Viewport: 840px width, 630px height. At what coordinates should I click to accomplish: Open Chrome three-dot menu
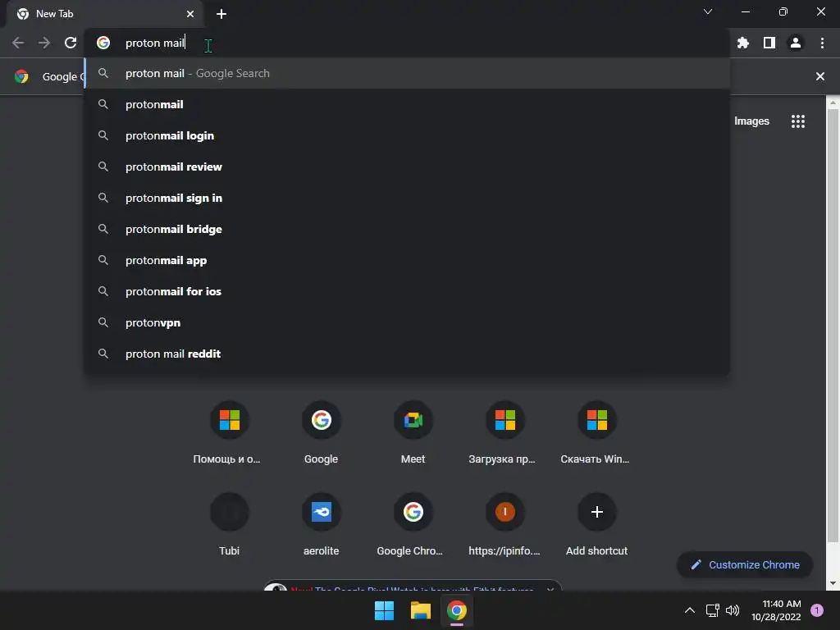point(822,43)
